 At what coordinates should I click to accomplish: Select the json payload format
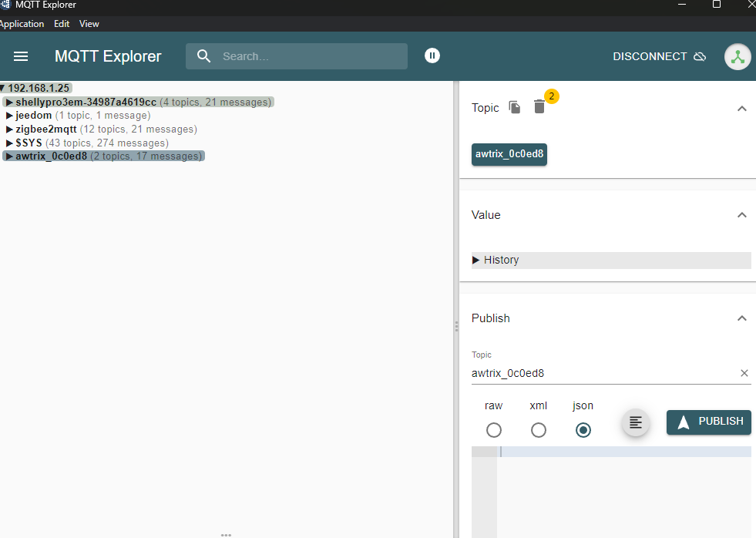pos(583,430)
